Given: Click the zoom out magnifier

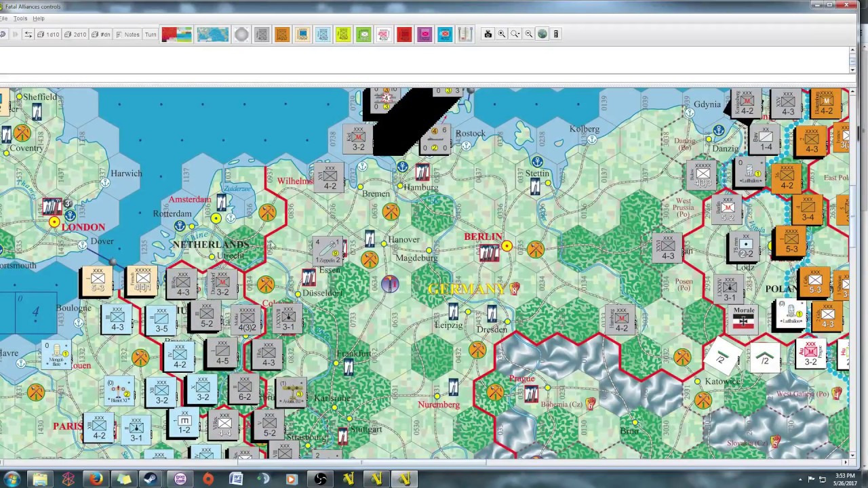Looking at the screenshot, I should pyautogui.click(x=529, y=34).
